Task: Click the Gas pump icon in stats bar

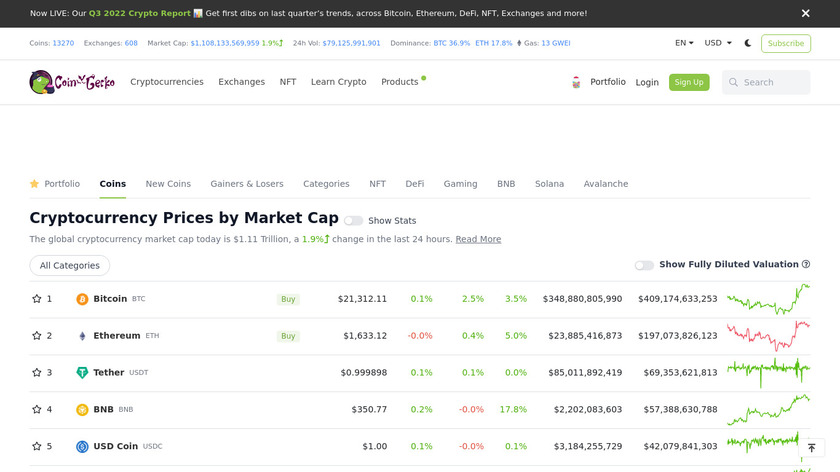Action: point(519,43)
